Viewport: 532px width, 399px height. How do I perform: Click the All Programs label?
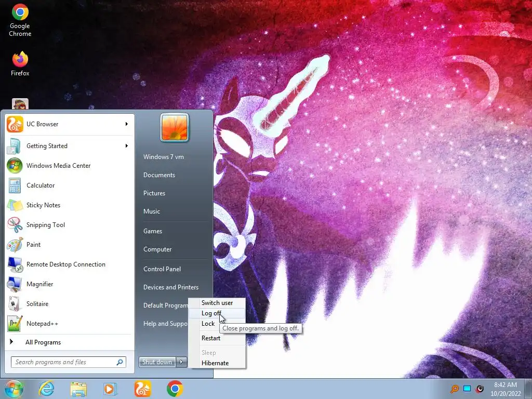[x=43, y=342]
